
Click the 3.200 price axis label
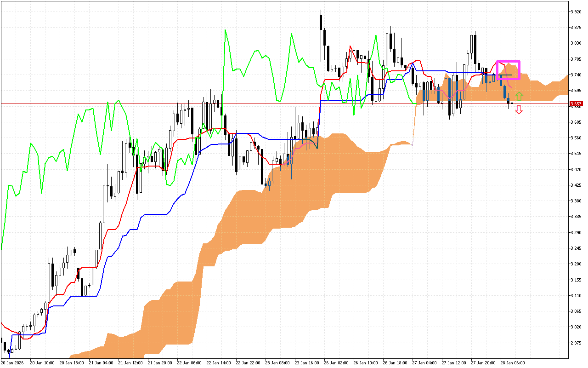576,264
